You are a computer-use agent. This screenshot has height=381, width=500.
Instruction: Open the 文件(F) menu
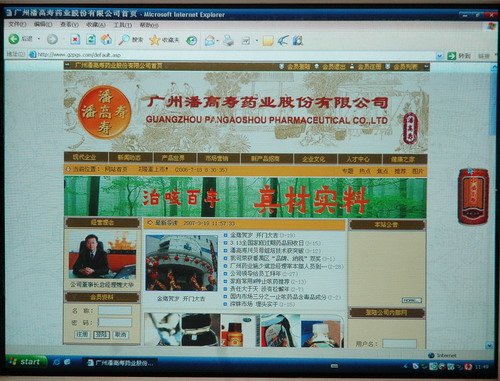coord(17,24)
